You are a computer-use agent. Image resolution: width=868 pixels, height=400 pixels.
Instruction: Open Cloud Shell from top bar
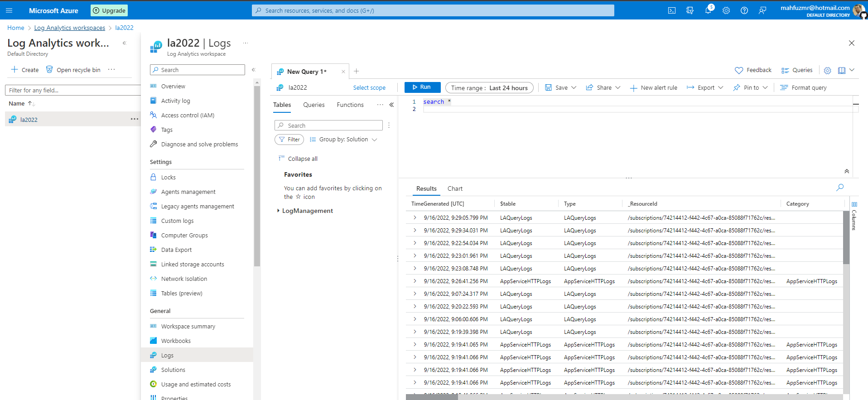click(x=672, y=10)
